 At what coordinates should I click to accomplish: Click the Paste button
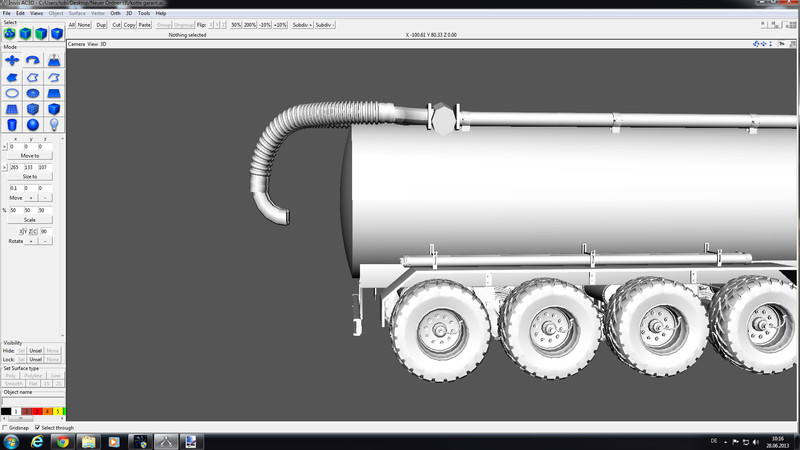coord(145,24)
